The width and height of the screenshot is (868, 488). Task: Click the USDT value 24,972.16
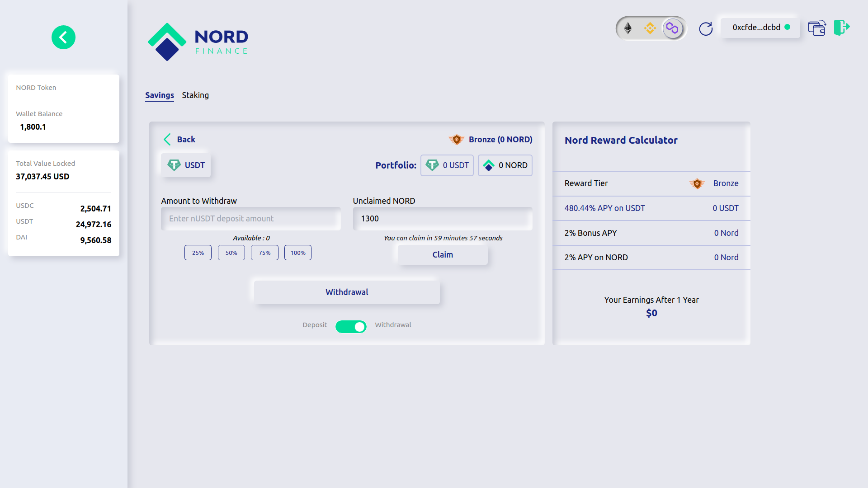click(94, 225)
